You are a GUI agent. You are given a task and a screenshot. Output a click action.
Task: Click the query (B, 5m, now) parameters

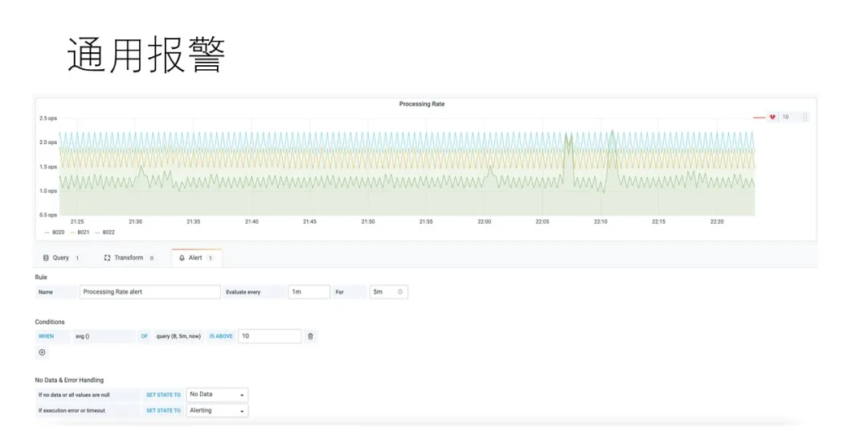tap(178, 336)
